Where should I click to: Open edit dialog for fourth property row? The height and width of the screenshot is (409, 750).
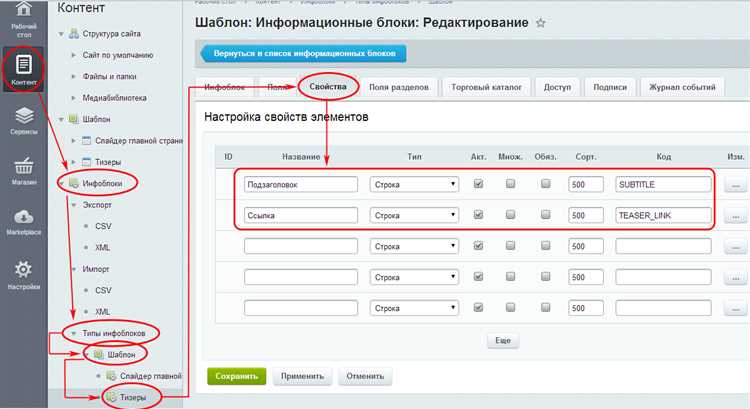(x=736, y=277)
